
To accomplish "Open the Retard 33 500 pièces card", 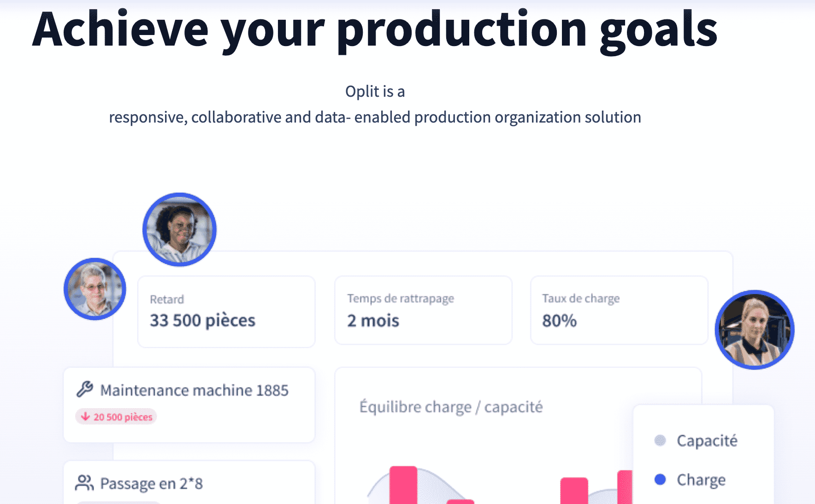I will point(226,311).
